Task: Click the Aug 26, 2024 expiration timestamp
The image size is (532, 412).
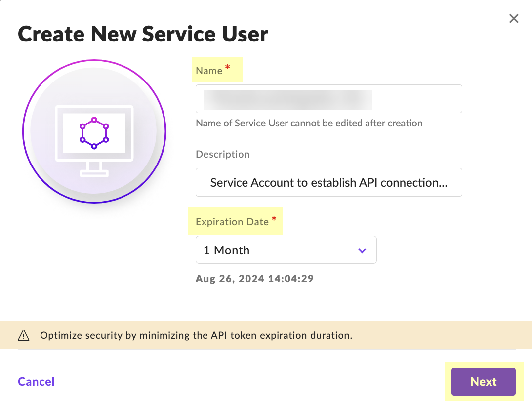Action: 254,279
